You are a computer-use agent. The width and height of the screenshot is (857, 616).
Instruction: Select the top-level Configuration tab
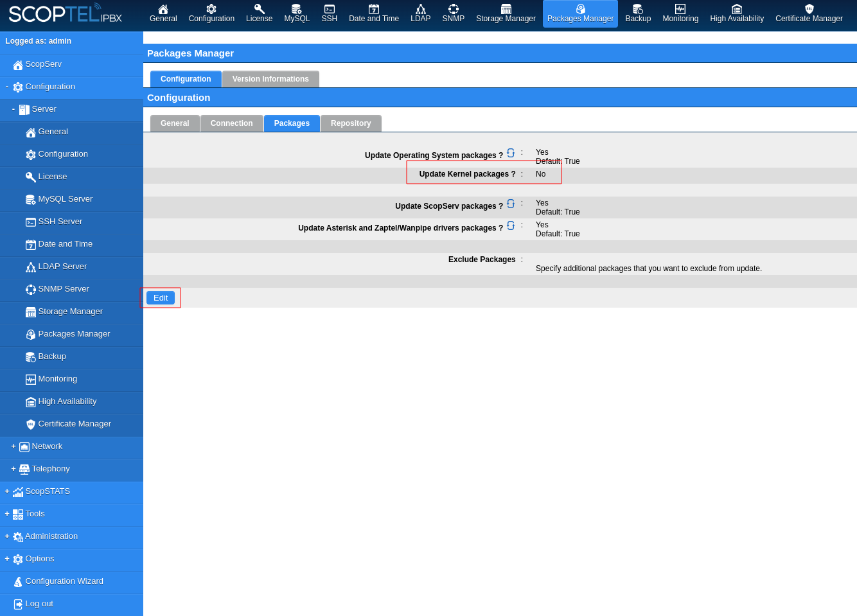pyautogui.click(x=186, y=79)
